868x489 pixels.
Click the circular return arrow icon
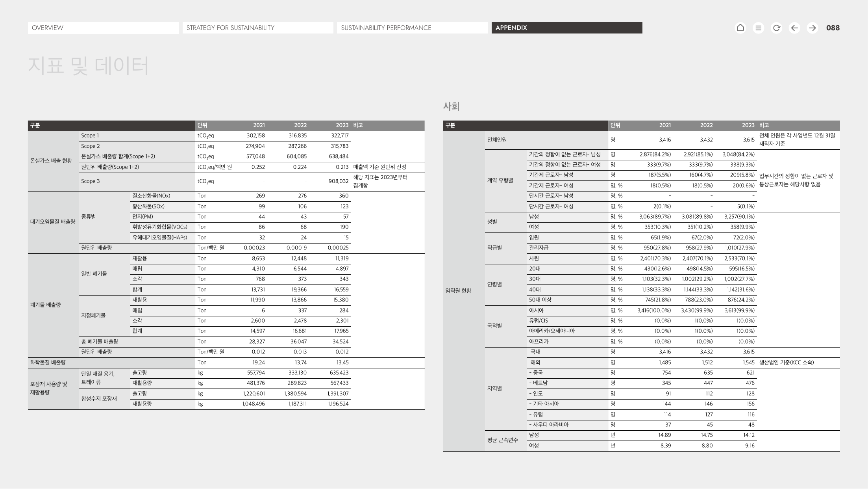coord(777,28)
